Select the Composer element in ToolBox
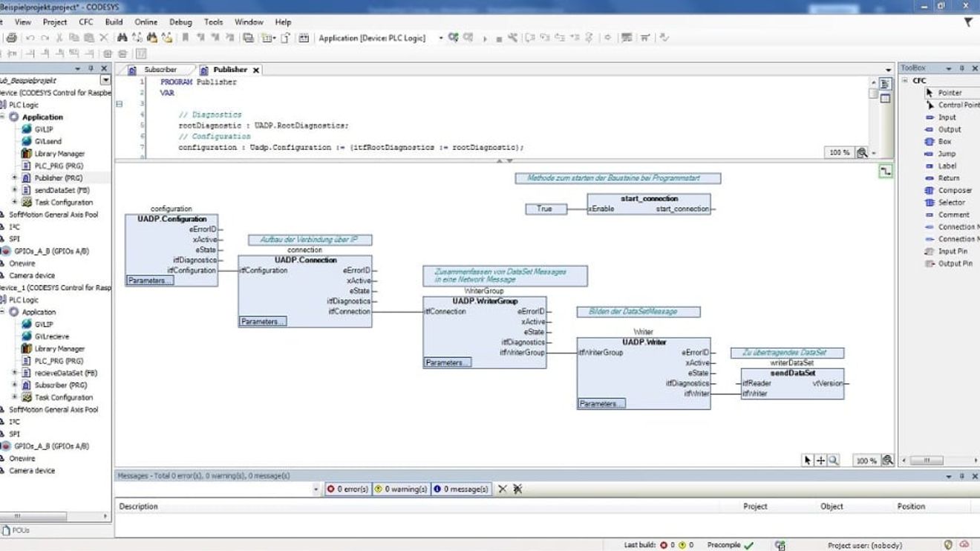Screen dimensions: 980x551 click(x=948, y=190)
